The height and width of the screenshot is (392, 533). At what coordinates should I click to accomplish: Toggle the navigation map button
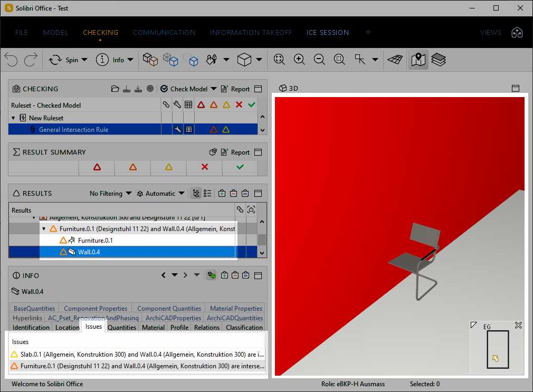[x=418, y=60]
